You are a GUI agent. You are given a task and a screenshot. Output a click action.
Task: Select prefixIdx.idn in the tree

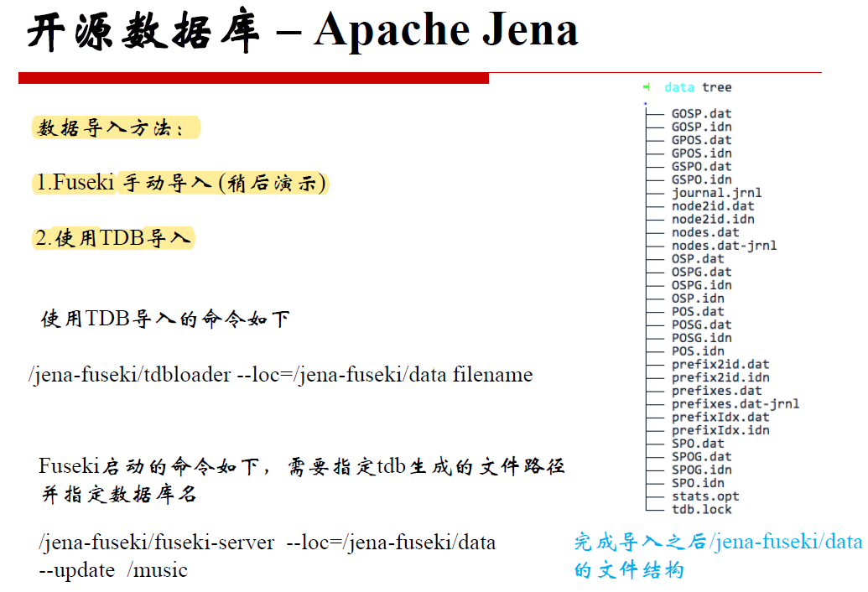[720, 430]
